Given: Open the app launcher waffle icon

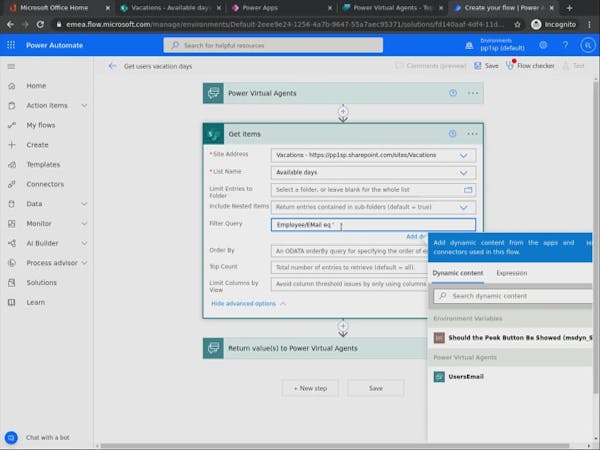Looking at the screenshot, I should tap(11, 45).
